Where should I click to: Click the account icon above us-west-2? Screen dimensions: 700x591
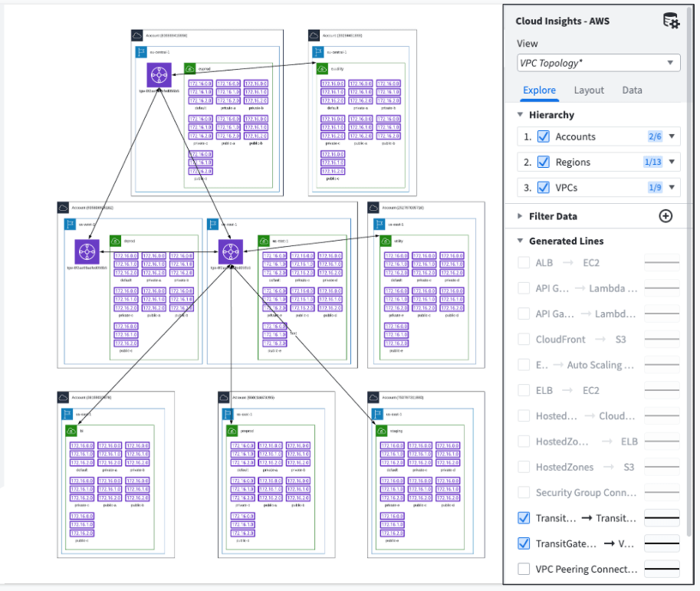click(63, 208)
